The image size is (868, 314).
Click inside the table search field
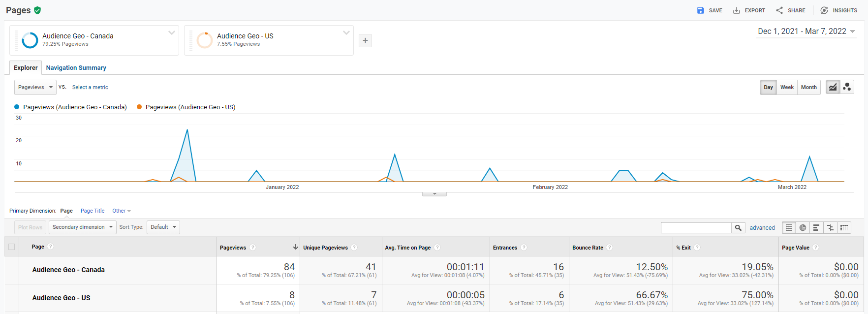696,227
